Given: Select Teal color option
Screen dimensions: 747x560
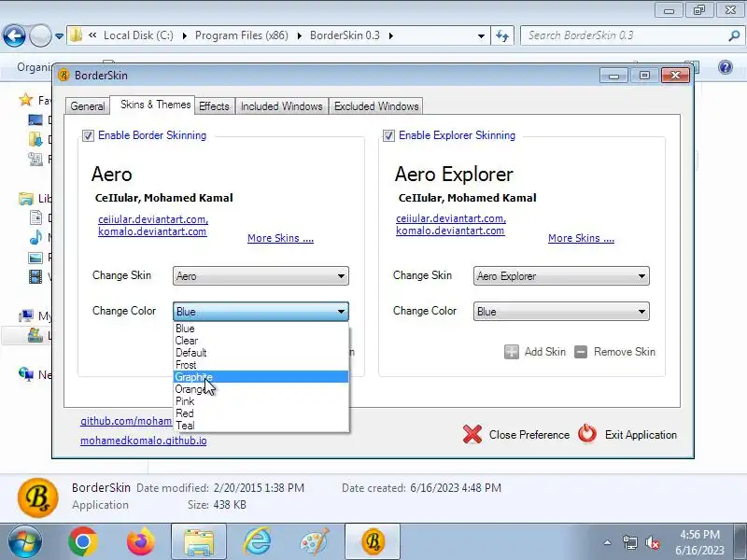Looking at the screenshot, I should (261, 426).
